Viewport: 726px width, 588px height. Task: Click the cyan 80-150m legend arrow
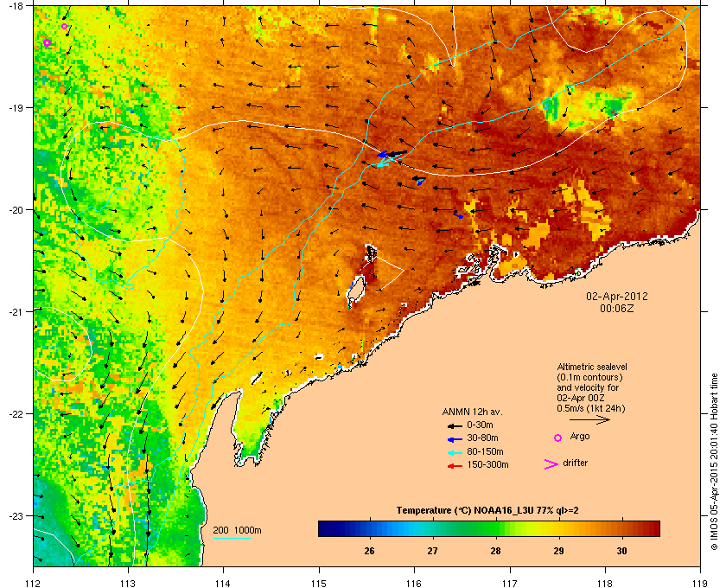(455, 452)
